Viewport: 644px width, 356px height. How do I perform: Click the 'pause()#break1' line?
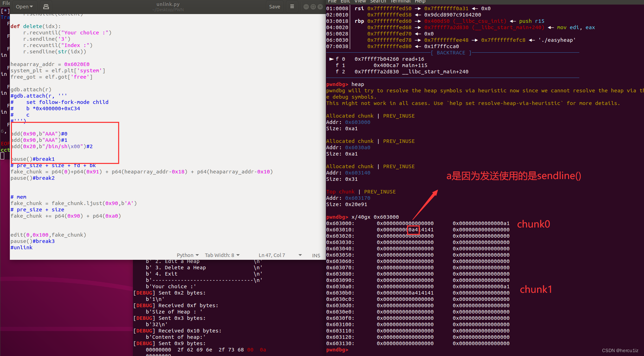[x=33, y=159]
